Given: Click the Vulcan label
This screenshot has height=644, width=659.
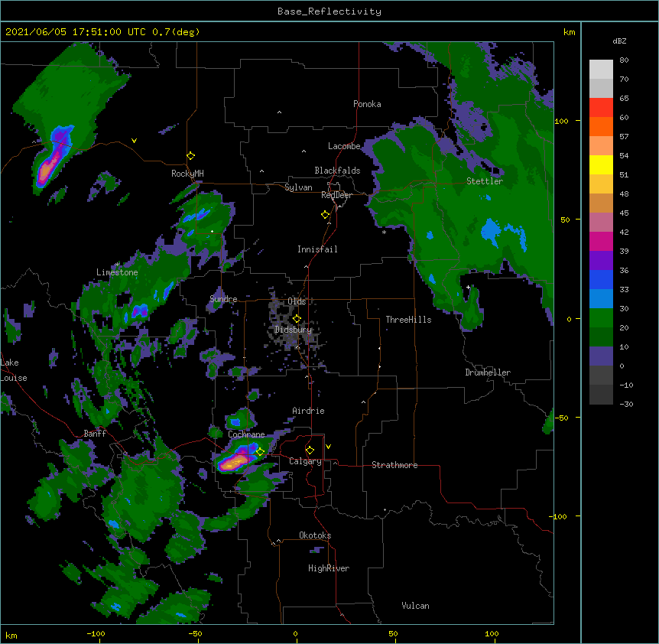Looking at the screenshot, I should [415, 606].
